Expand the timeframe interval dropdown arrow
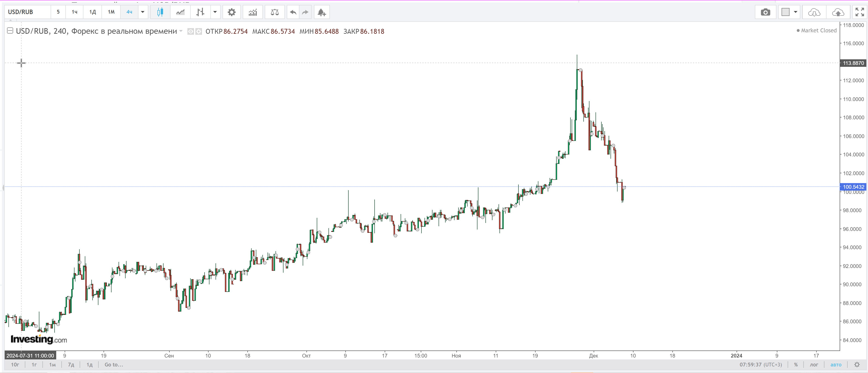Image resolution: width=868 pixels, height=373 pixels. pyautogui.click(x=142, y=12)
